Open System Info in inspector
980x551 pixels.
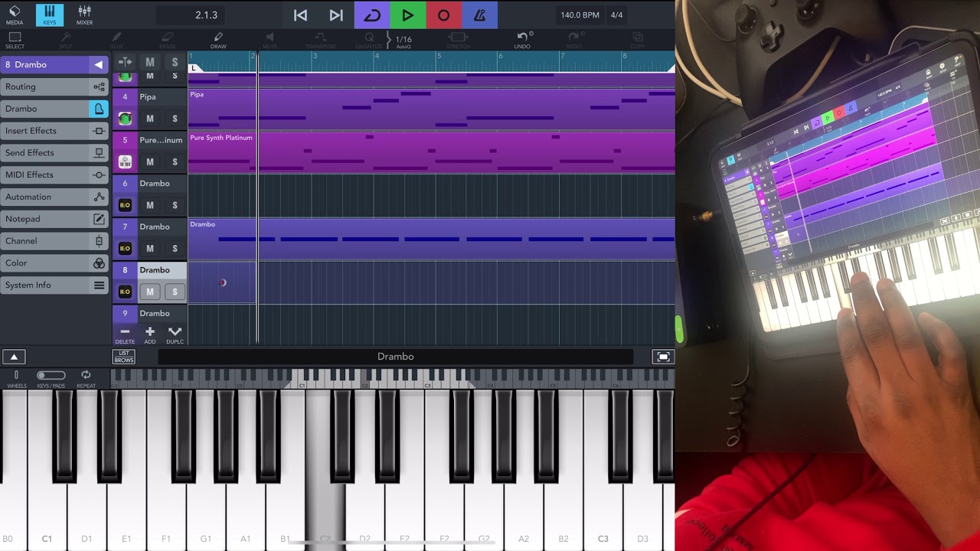point(54,285)
